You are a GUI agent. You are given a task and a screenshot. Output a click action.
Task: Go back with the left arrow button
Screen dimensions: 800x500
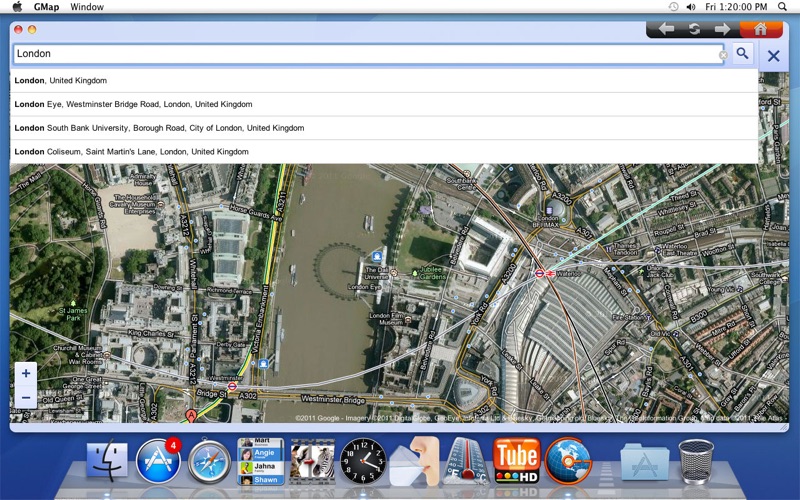(x=666, y=29)
